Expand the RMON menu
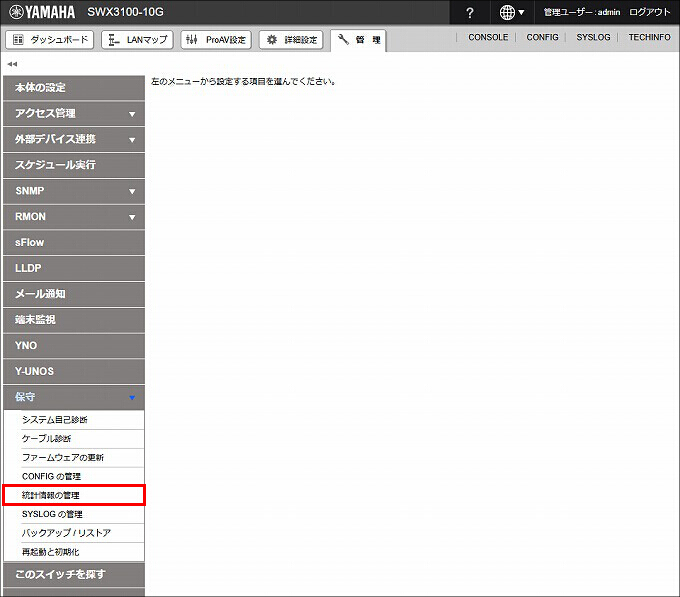This screenshot has width=680, height=597. [73, 217]
